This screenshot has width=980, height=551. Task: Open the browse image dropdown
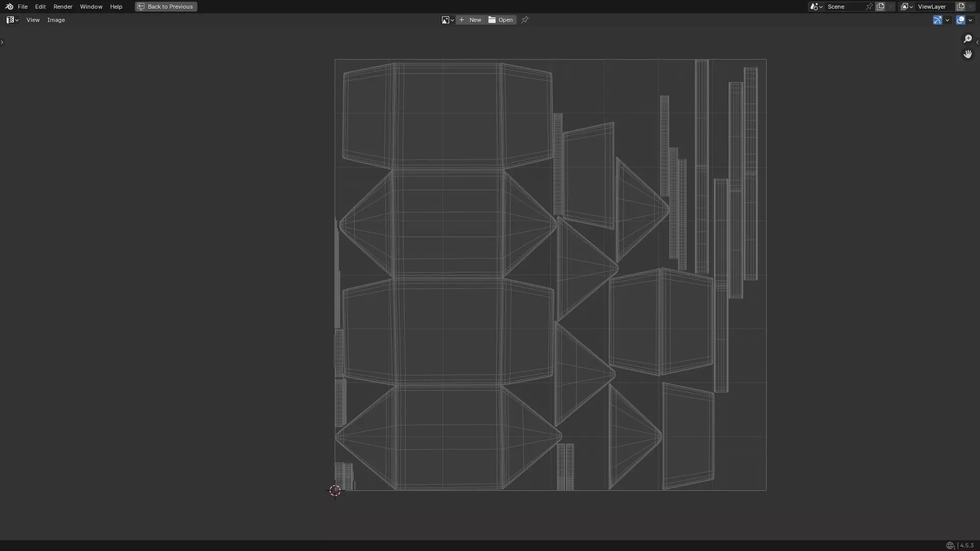pos(448,20)
